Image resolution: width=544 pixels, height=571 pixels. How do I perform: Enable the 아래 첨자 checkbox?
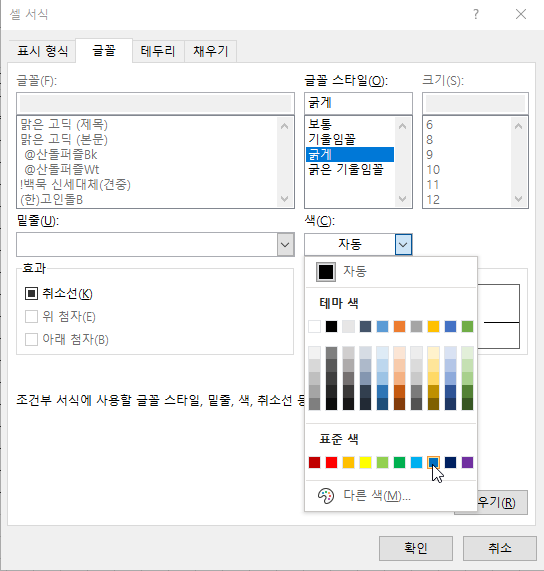31,339
